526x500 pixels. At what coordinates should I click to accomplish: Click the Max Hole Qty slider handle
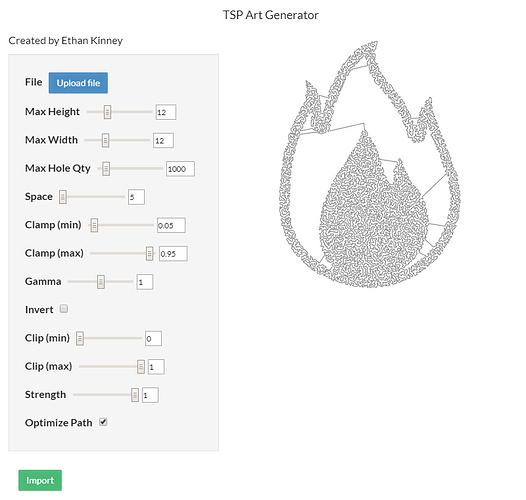pyautogui.click(x=106, y=168)
